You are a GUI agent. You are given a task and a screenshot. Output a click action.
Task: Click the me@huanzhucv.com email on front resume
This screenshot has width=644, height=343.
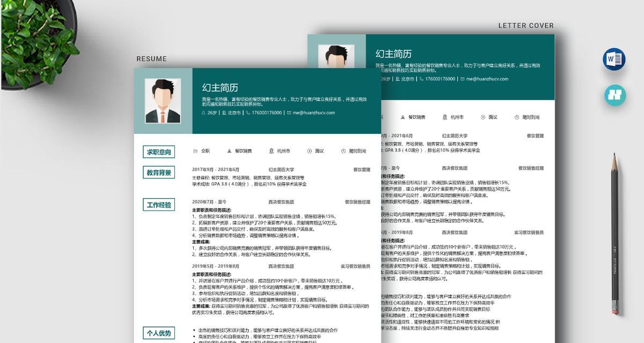click(x=314, y=113)
